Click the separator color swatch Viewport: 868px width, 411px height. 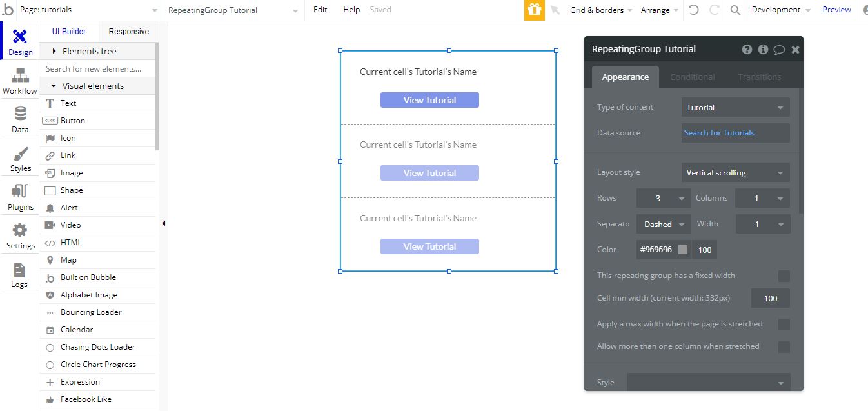683,250
